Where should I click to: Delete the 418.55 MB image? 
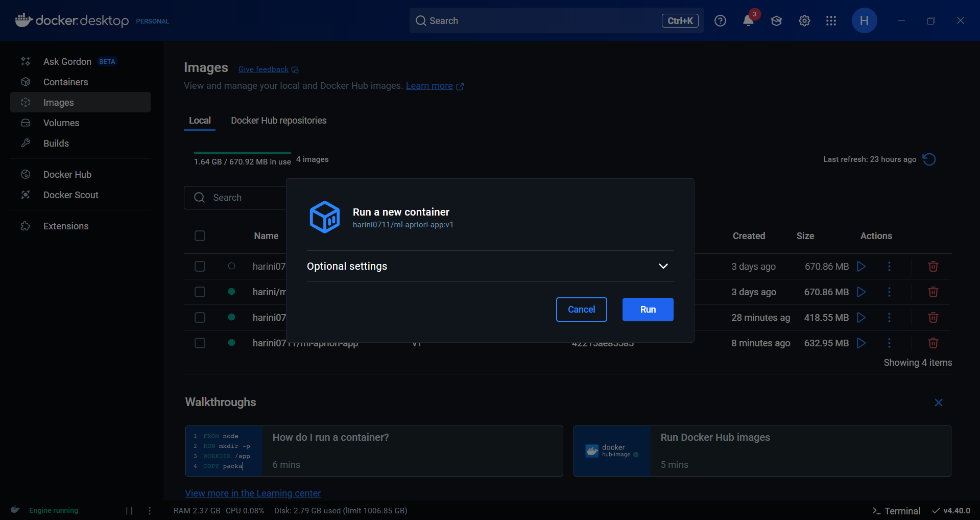click(933, 317)
